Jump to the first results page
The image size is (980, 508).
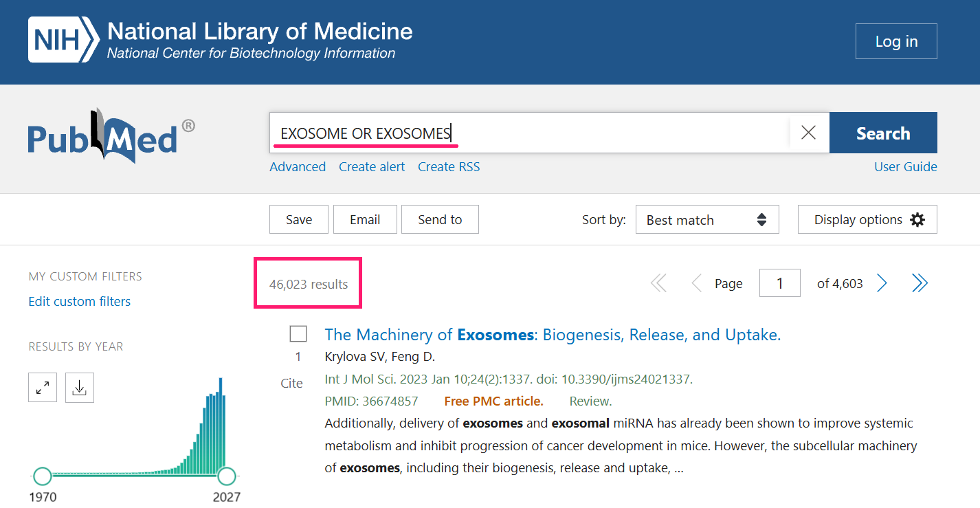658,283
